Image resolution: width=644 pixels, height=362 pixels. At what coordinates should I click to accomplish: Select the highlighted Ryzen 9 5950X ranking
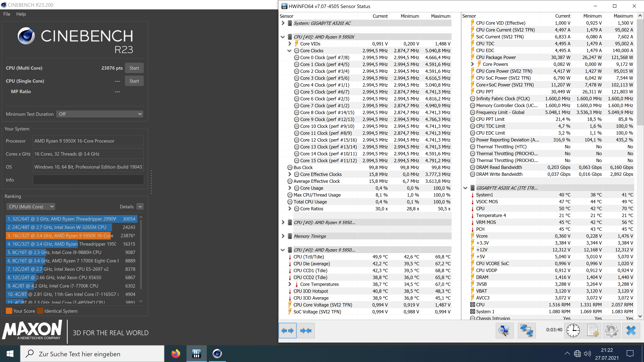[x=71, y=236]
